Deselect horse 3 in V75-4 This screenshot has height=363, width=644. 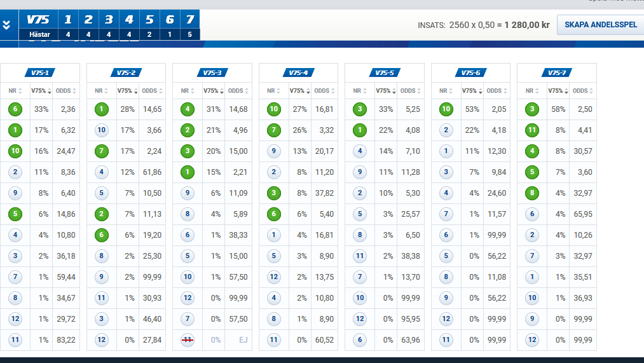[x=273, y=193]
